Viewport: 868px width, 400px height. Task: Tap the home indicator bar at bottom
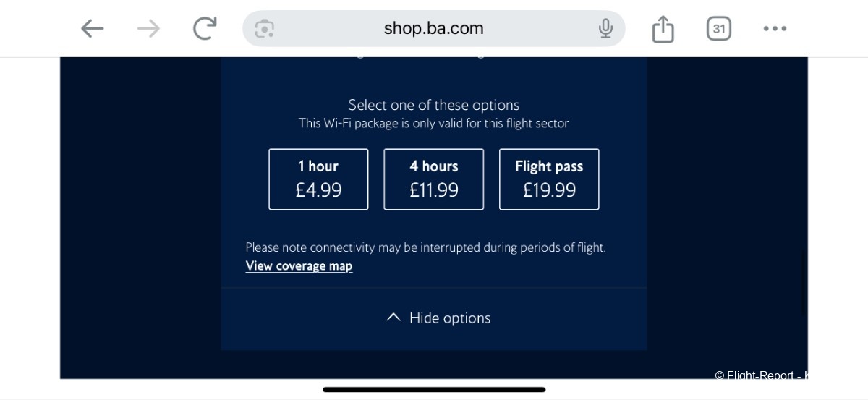[x=434, y=389]
